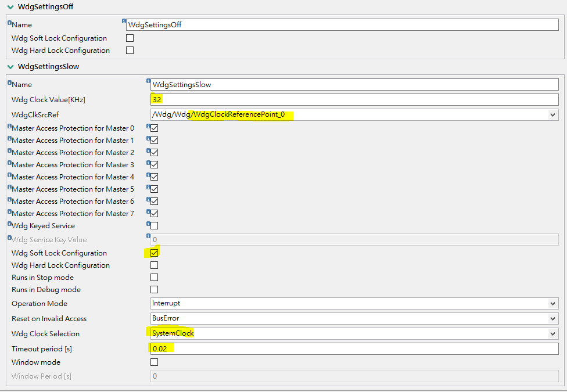Viewport: 567px width, 392px height.
Task: Click the 'Operation Mode' label text
Action: [40, 304]
